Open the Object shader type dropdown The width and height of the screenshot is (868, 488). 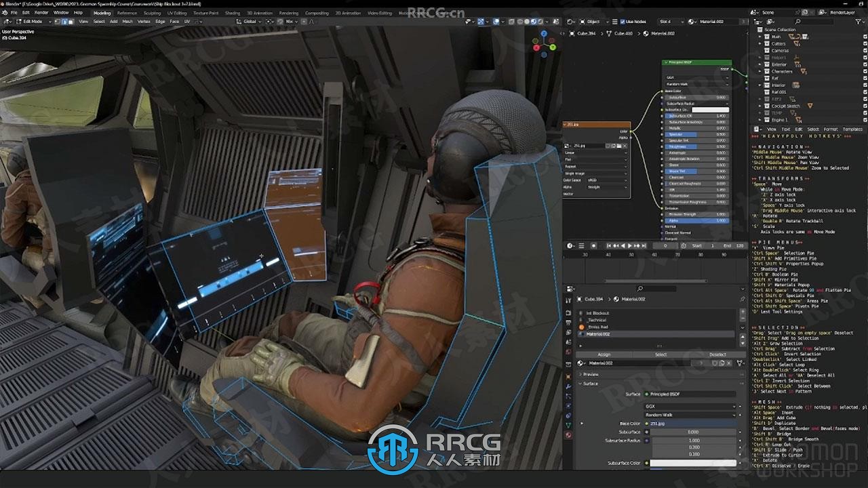(x=594, y=22)
